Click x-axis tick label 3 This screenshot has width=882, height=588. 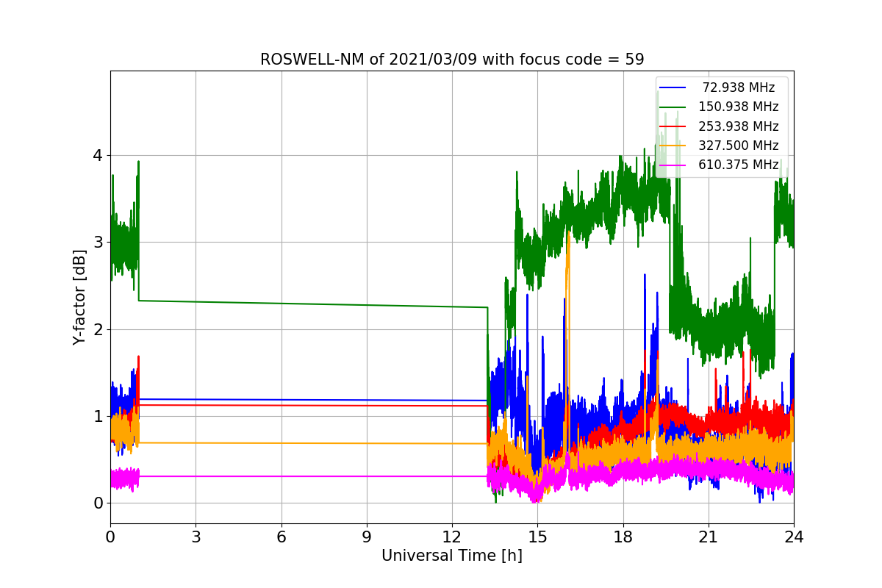(x=196, y=537)
